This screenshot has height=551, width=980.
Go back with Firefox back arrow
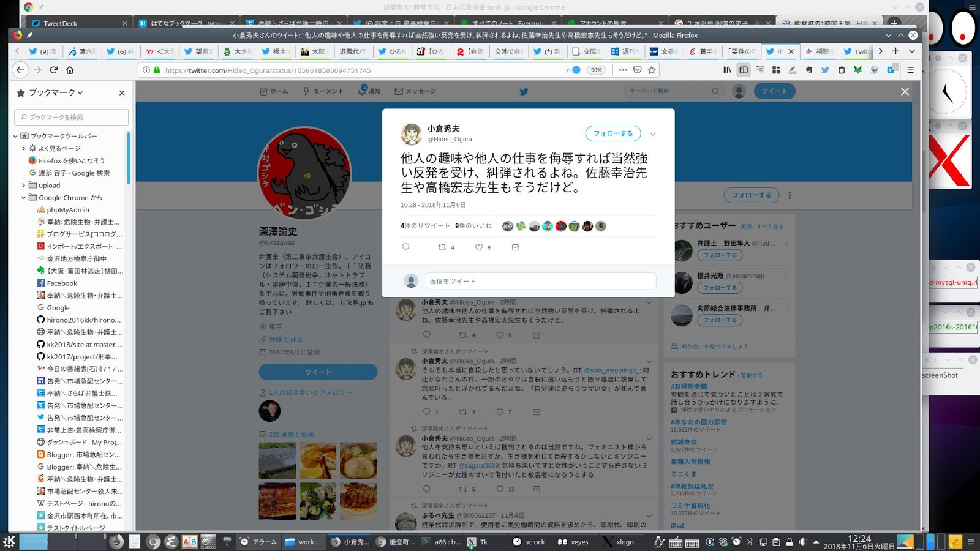(x=20, y=70)
